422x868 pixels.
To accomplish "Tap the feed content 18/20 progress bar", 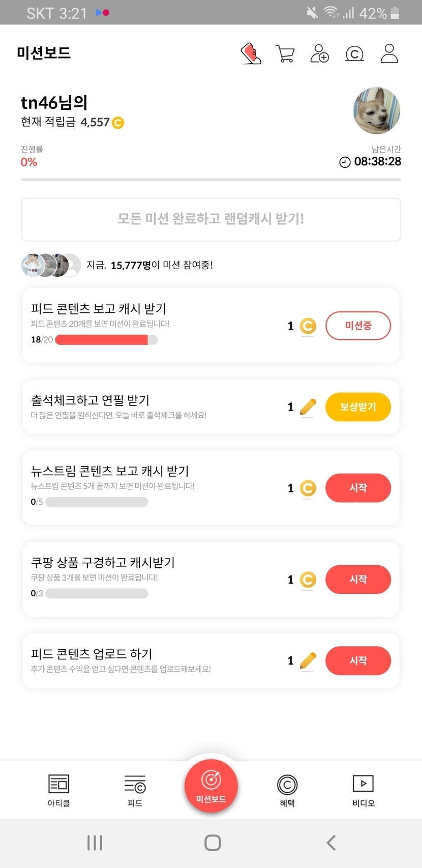I will coord(106,340).
